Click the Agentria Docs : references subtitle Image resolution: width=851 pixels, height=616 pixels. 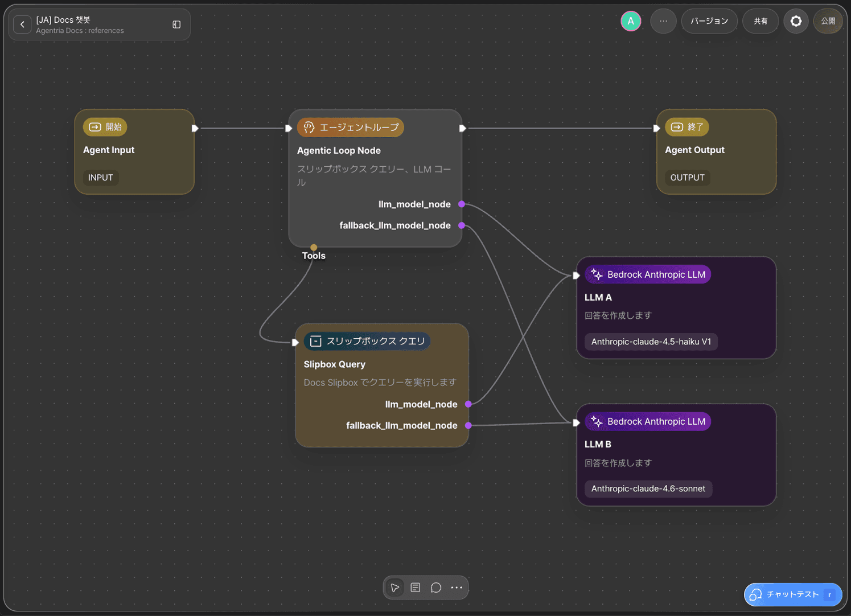[x=80, y=31]
